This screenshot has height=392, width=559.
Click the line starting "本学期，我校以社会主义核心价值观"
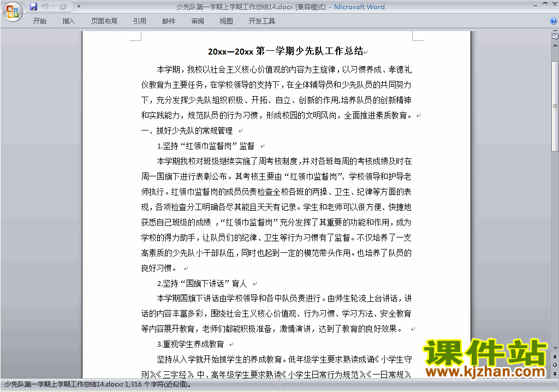(284, 69)
